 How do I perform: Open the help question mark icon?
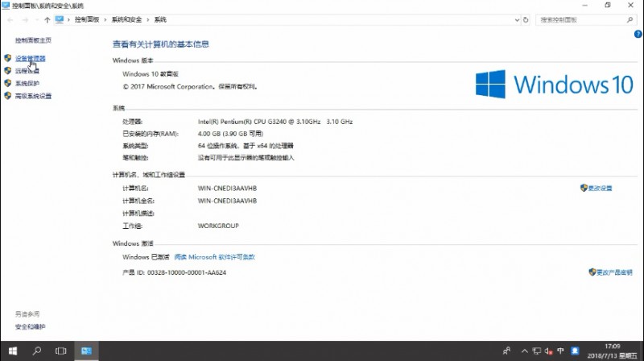pyautogui.click(x=638, y=34)
